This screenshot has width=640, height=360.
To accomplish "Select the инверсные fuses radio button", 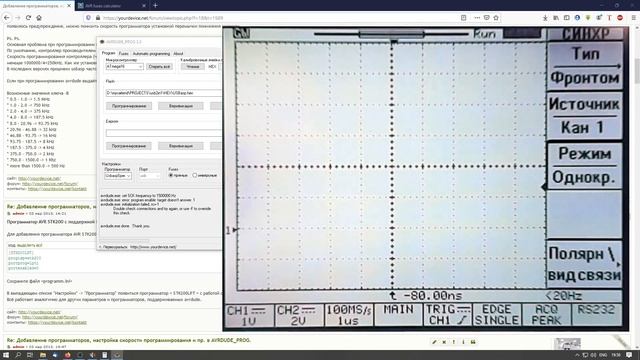I will click(x=195, y=175).
